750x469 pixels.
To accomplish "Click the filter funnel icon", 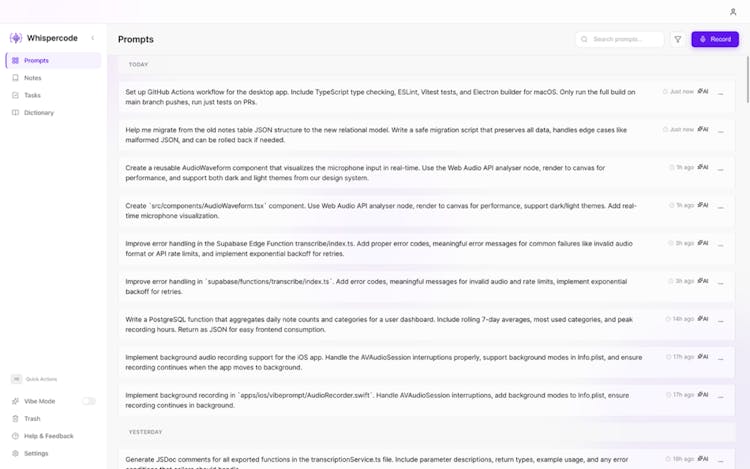I will coord(678,39).
